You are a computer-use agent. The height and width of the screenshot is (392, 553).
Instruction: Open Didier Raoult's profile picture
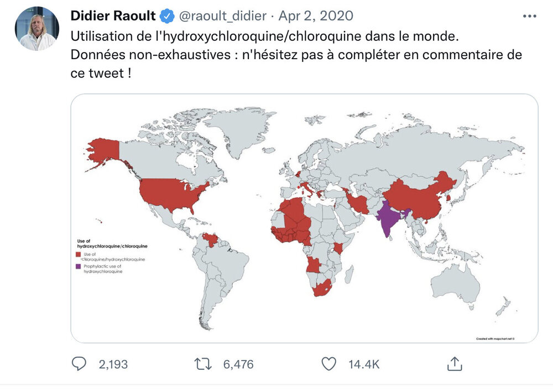(37, 29)
